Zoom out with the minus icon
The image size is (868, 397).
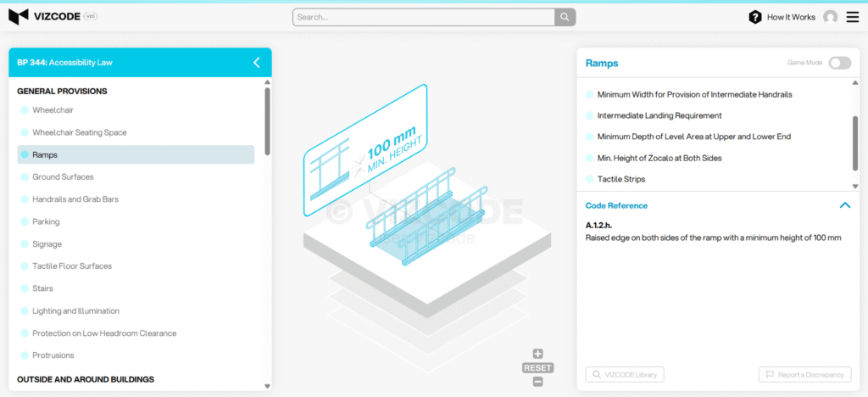click(537, 382)
